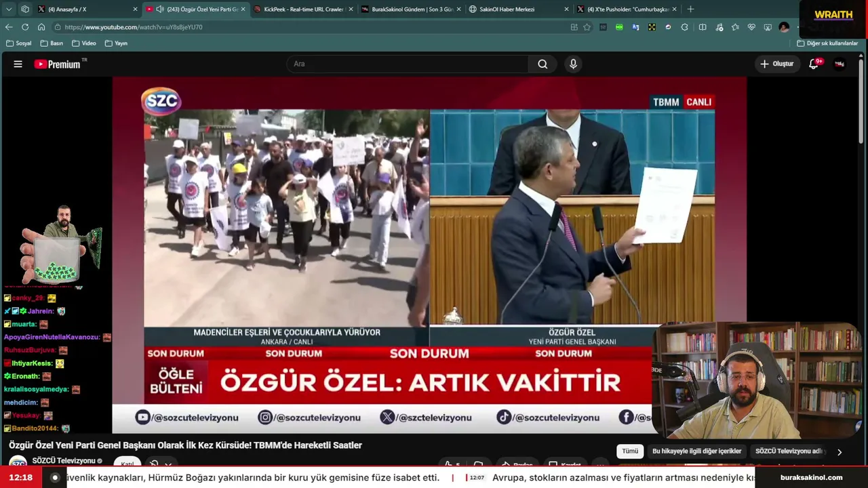
Task: Bookmark this page with the star icon
Action: pos(587,27)
